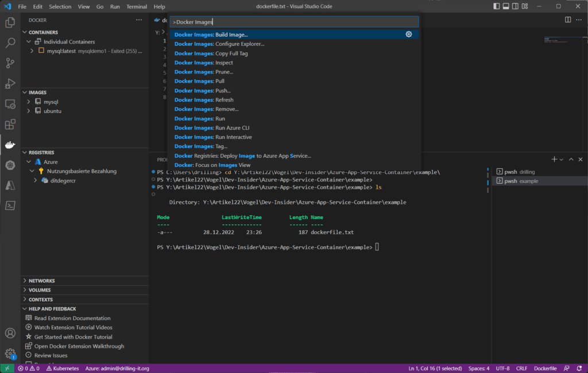
Task: Open the Kubernetes view in activity bar
Action: click(x=10, y=165)
